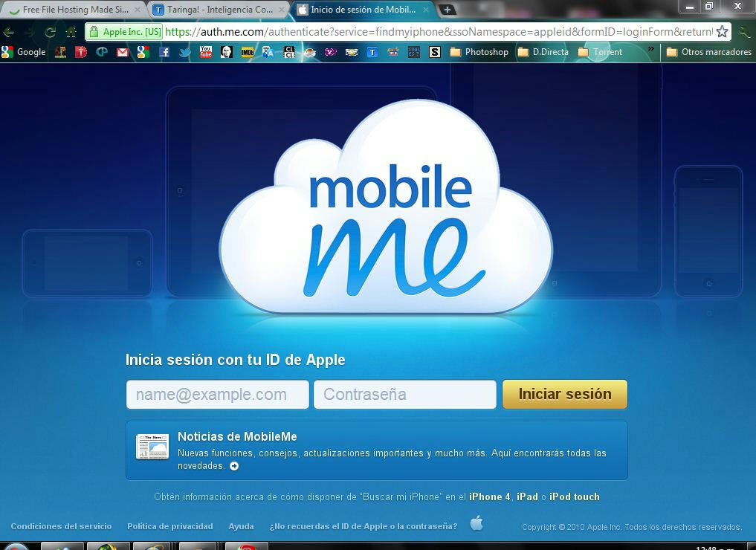This screenshot has height=550, width=756.
Task: Click the arrow icon after 'novedades.'
Action: (x=234, y=466)
